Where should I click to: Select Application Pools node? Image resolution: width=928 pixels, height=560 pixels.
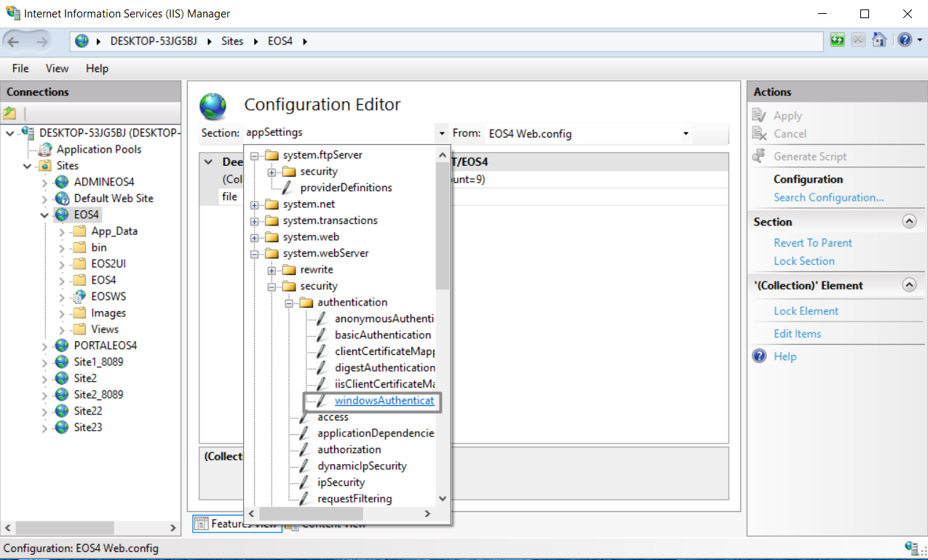[99, 149]
